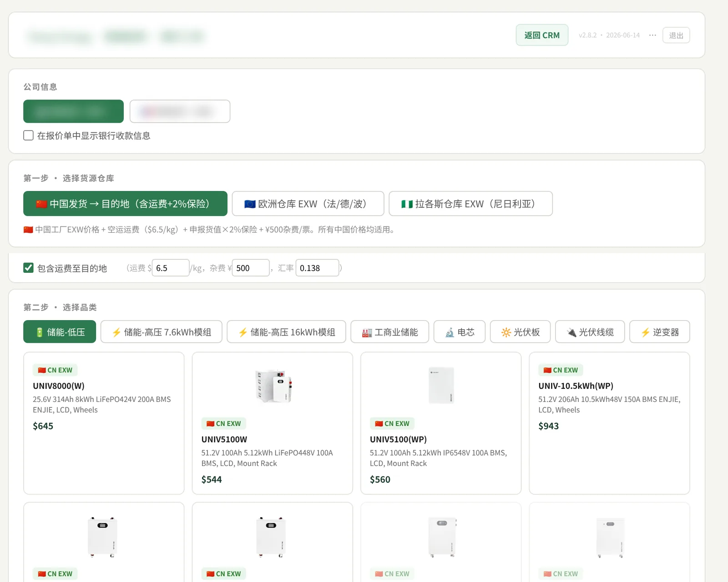This screenshot has height=582, width=728.
Task: Select the 光伏线缆 category
Action: (590, 332)
